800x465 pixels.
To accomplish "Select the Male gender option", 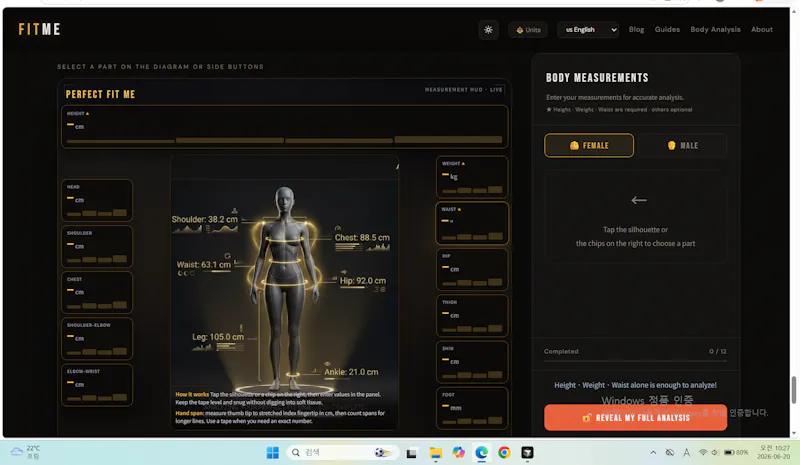I will coord(682,145).
